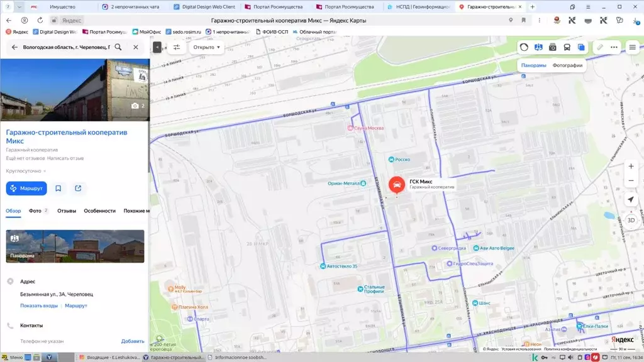Collapse the side panel arrow

point(157,47)
